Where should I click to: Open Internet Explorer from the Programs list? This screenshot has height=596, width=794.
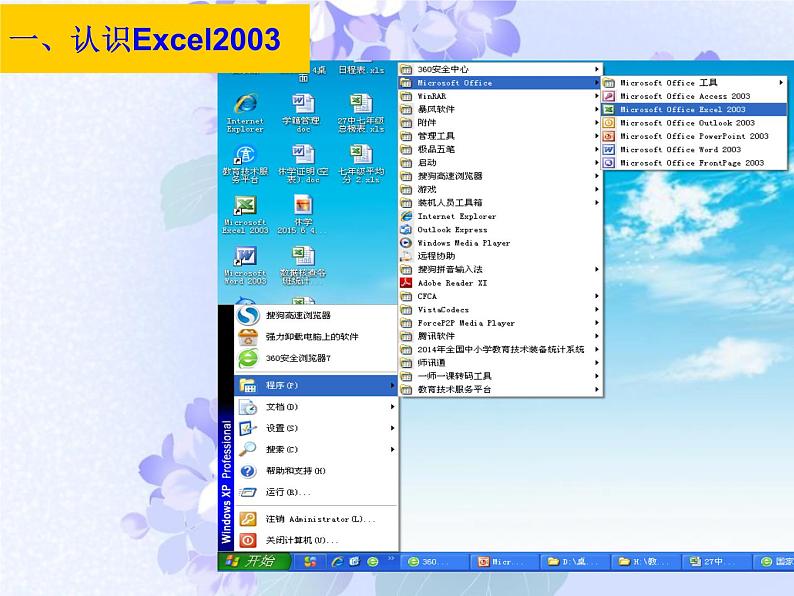click(500, 216)
